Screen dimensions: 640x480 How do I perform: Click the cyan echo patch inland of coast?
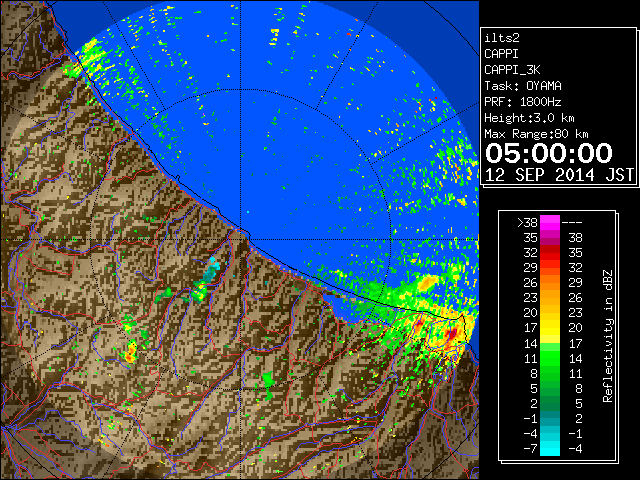(x=211, y=268)
